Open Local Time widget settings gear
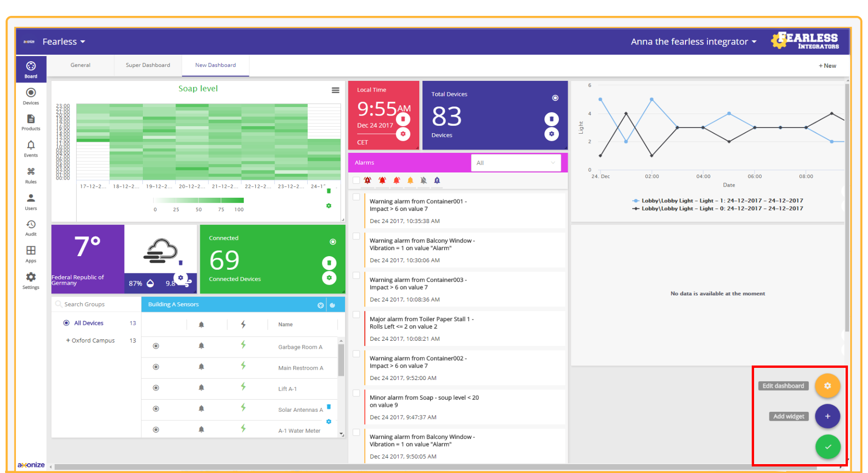The width and height of the screenshot is (868, 473). [403, 134]
